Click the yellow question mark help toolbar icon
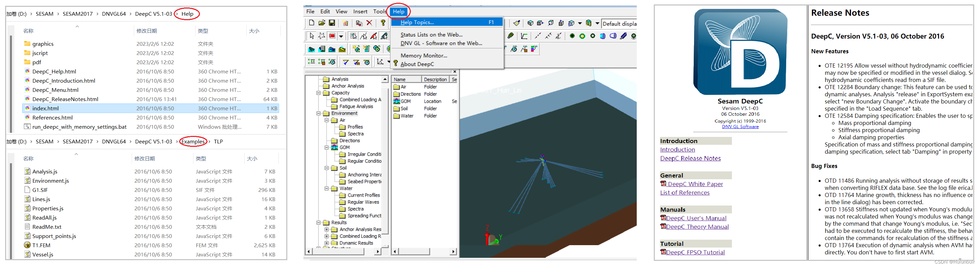This screenshot has width=980, height=267. click(x=383, y=23)
